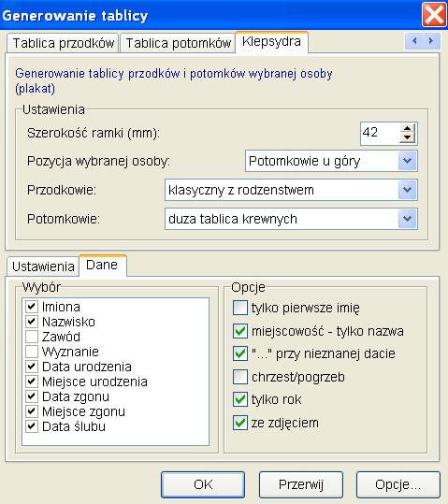The height and width of the screenshot is (504, 448).
Task: Confirm with the OK button
Action: coord(203,484)
